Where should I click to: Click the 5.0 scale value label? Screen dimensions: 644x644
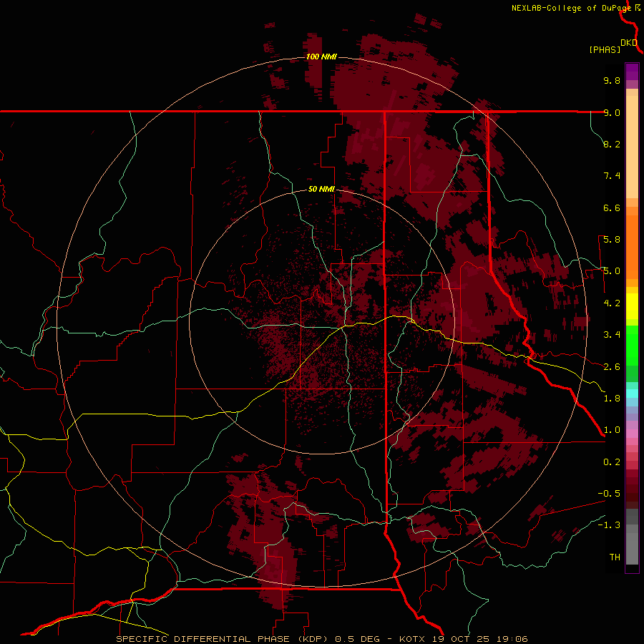tap(612, 271)
